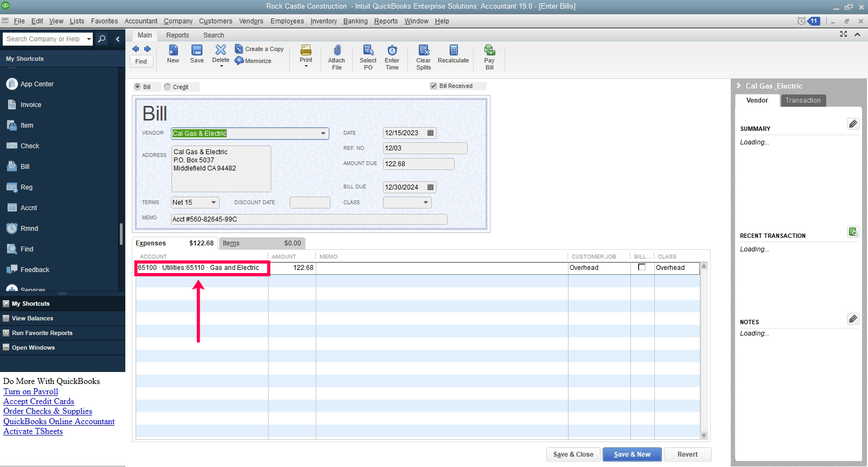Click the Ref. No. field
The image size is (868, 467).
[x=425, y=148]
